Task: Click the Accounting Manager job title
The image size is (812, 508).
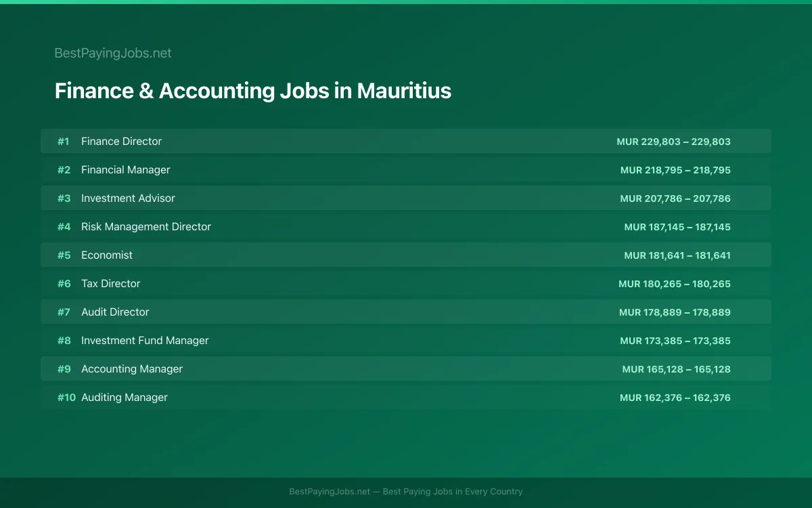Action: click(132, 369)
